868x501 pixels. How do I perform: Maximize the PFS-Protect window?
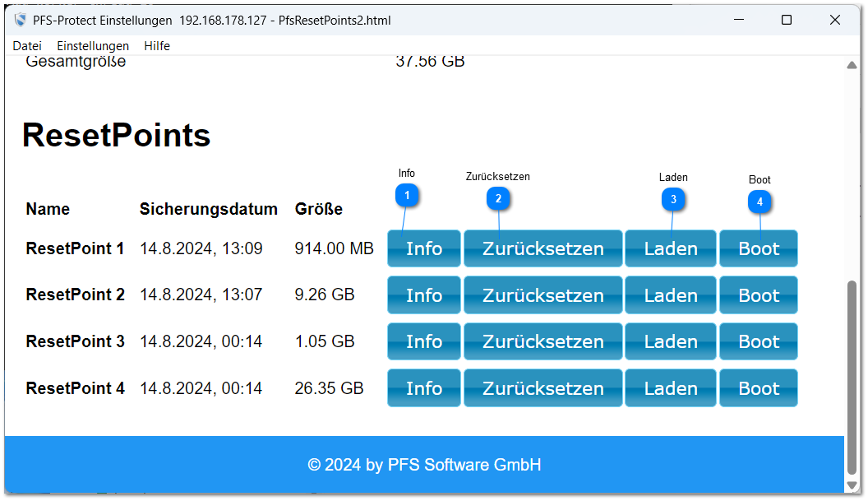click(x=787, y=20)
